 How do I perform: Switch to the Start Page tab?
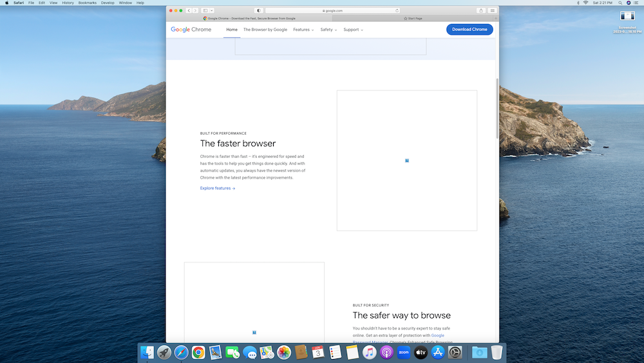413,19
